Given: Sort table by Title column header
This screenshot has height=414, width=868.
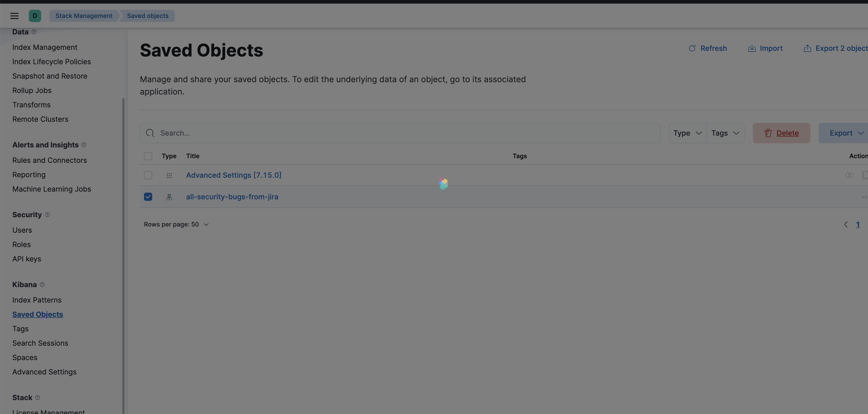Looking at the screenshot, I should pos(193,156).
